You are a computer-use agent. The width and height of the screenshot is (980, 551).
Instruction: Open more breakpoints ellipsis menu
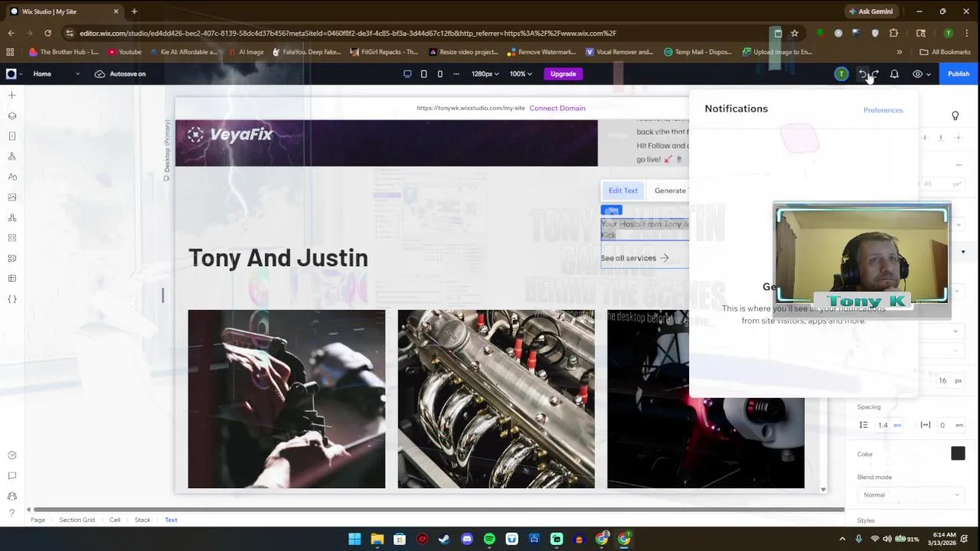point(456,73)
